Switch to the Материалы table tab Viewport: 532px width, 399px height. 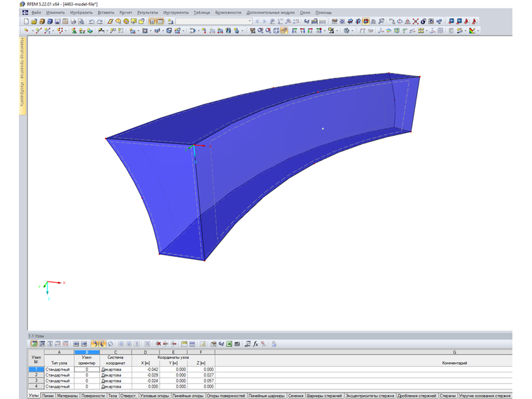coord(67,395)
